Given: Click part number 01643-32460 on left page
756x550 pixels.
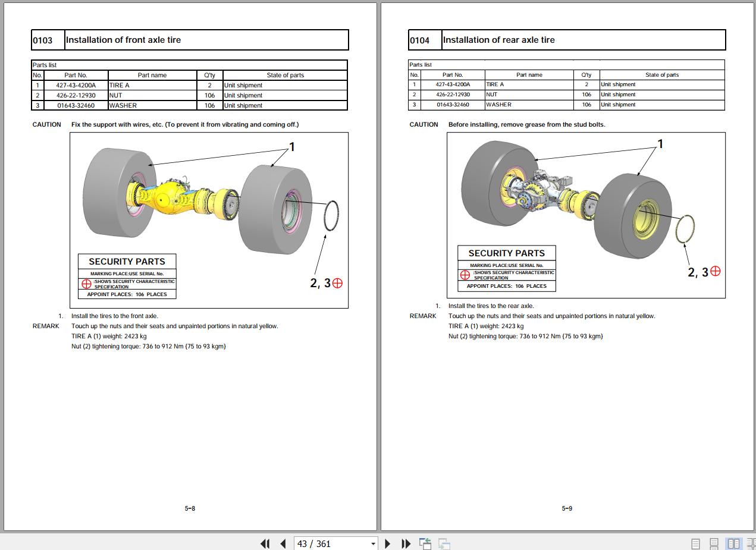Looking at the screenshot, I should (x=76, y=105).
